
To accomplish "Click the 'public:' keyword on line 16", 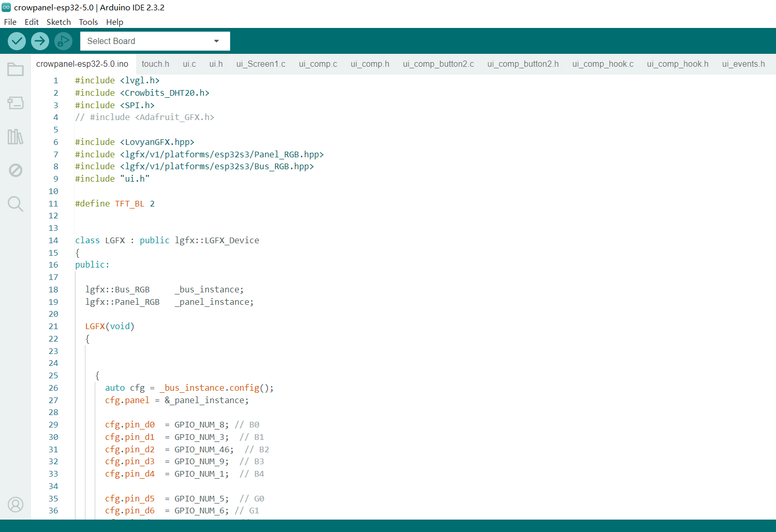I will click(x=93, y=265).
